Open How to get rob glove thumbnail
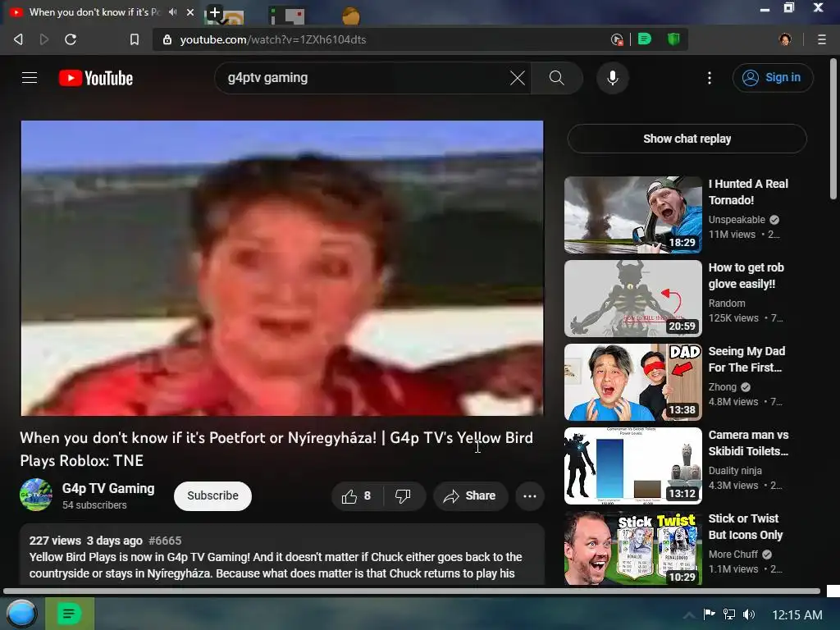 632,299
